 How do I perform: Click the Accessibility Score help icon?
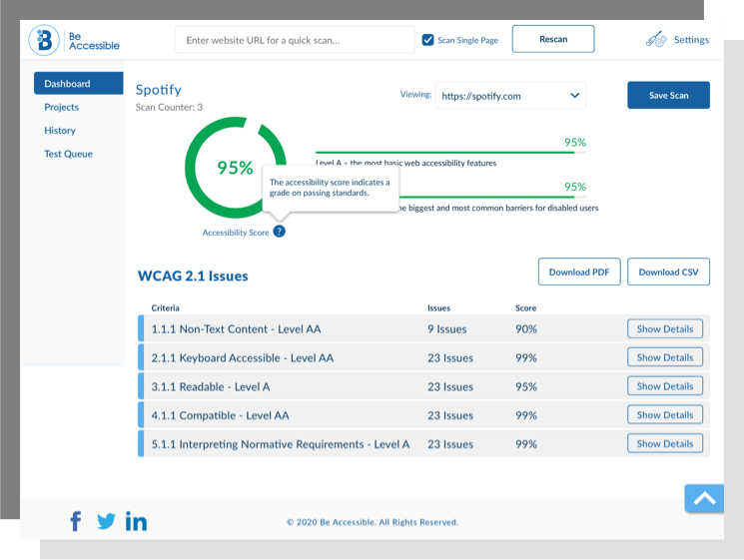(x=280, y=232)
